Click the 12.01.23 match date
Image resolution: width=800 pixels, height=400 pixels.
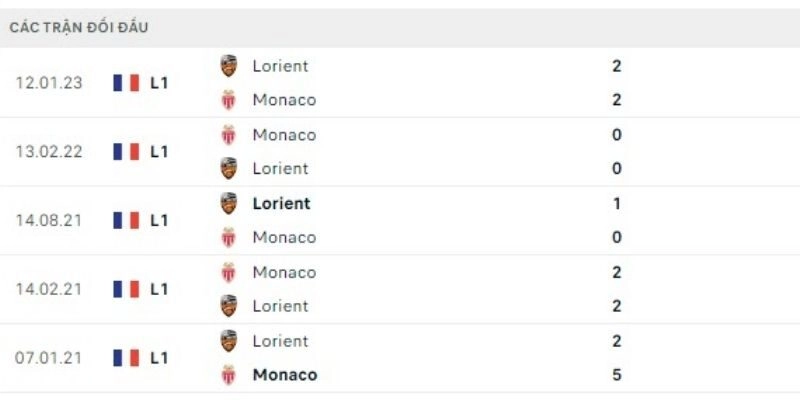point(49,83)
